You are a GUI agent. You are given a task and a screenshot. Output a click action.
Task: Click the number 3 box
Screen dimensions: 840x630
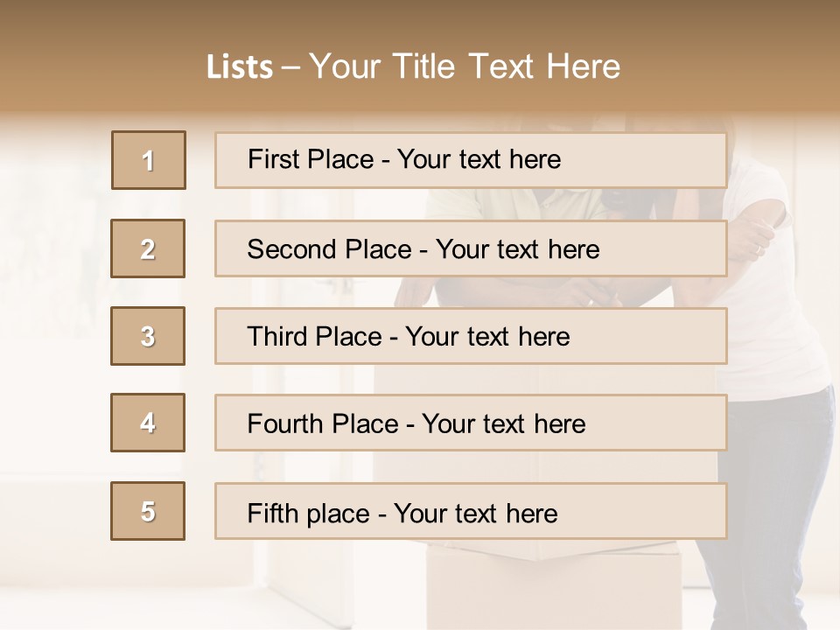[148, 336]
